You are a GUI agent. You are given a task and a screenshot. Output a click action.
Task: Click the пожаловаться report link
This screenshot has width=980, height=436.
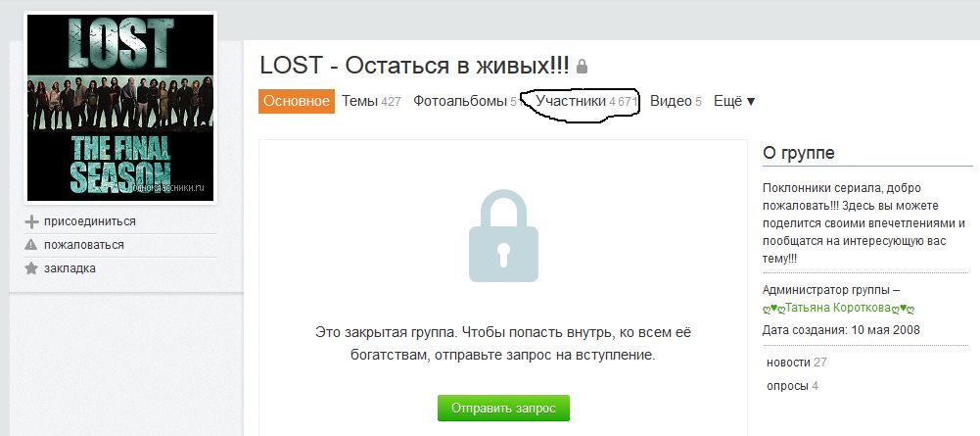click(x=84, y=245)
